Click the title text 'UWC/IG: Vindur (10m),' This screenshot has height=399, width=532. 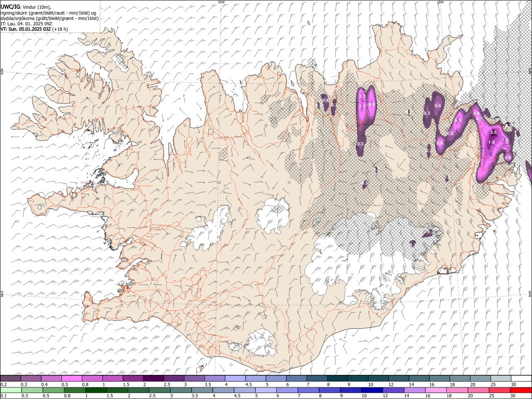pyautogui.click(x=26, y=7)
